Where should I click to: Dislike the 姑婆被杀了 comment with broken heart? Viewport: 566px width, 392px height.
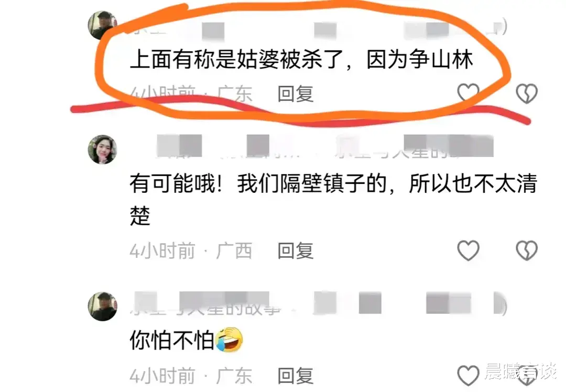(527, 93)
